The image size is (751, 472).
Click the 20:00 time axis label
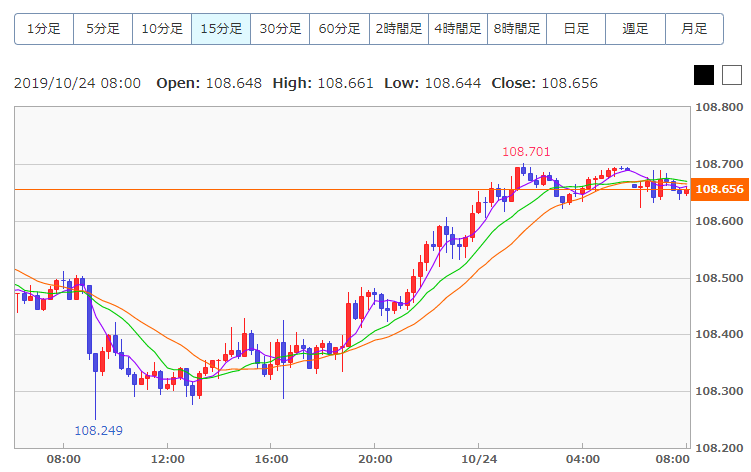click(375, 460)
